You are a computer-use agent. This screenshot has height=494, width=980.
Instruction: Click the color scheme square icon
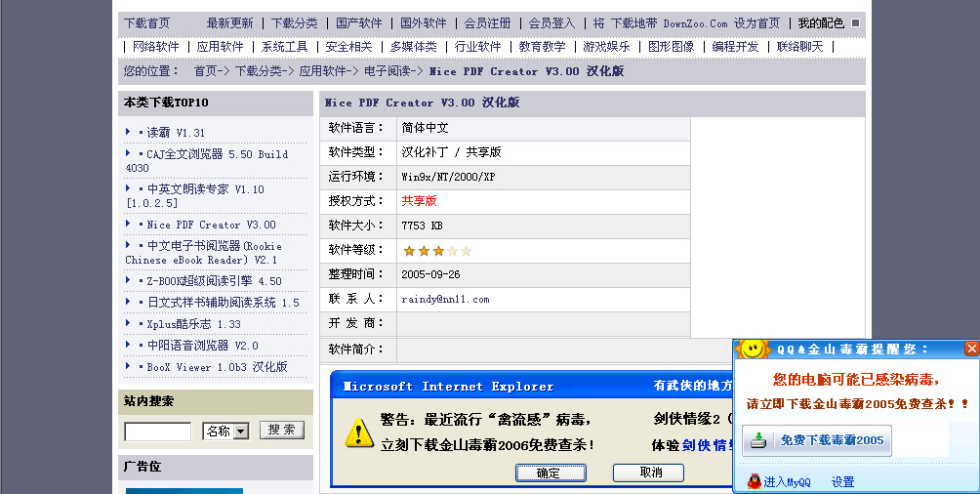(x=856, y=23)
